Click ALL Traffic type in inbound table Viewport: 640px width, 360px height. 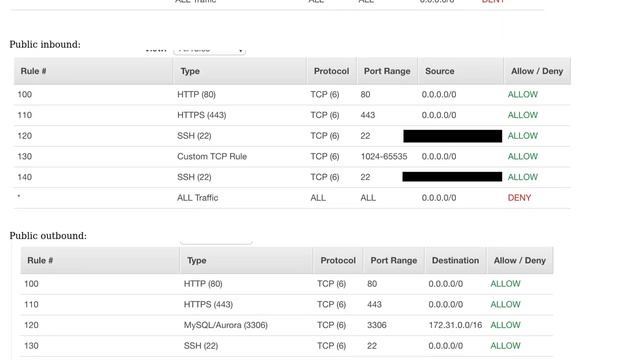[198, 198]
